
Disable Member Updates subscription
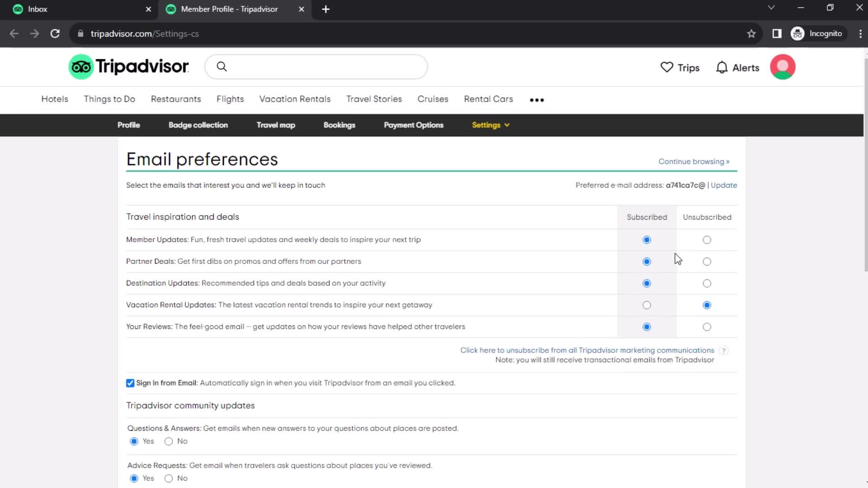(707, 239)
